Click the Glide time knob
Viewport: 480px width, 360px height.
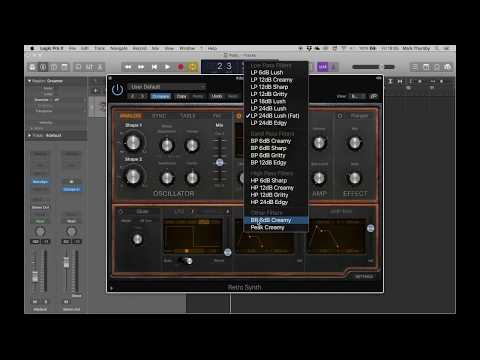137,239
